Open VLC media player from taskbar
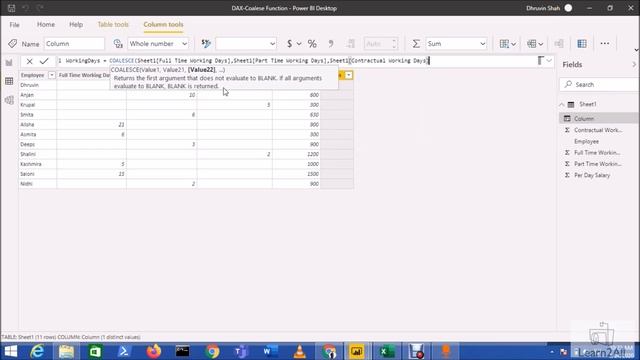The image size is (640, 360). [x=300, y=351]
